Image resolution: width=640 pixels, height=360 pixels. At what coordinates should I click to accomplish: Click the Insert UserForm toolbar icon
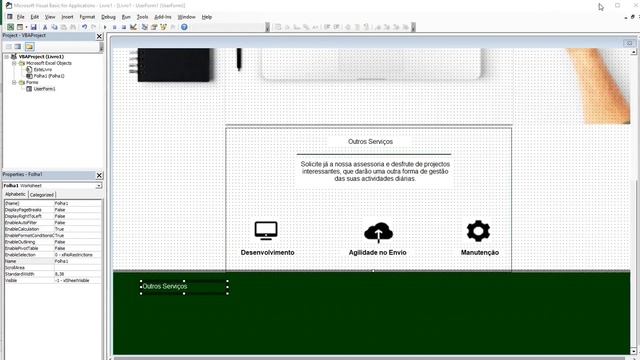click(x=19, y=27)
